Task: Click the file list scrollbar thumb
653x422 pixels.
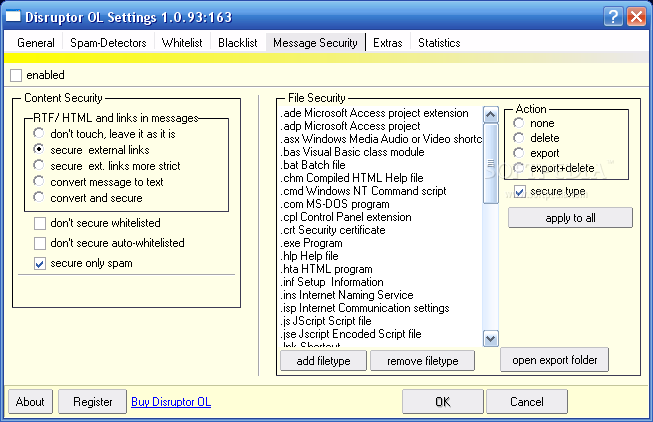Action: pyautogui.click(x=491, y=163)
